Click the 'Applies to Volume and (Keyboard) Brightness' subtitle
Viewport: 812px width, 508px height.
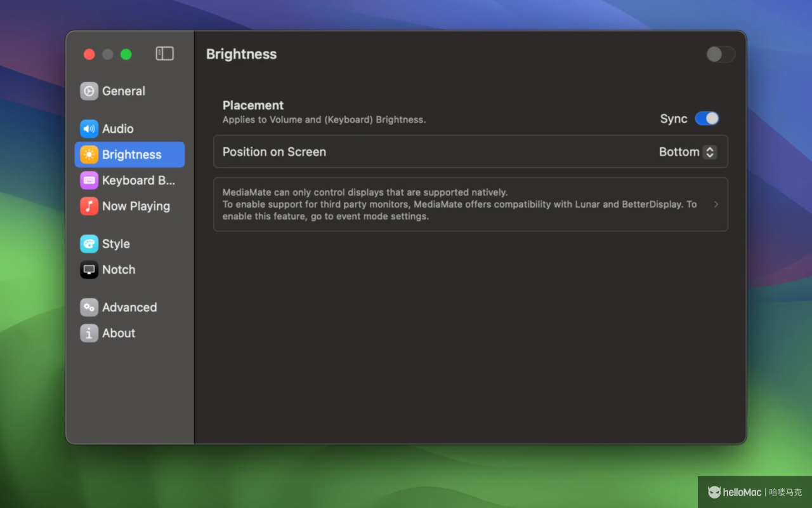coord(324,119)
